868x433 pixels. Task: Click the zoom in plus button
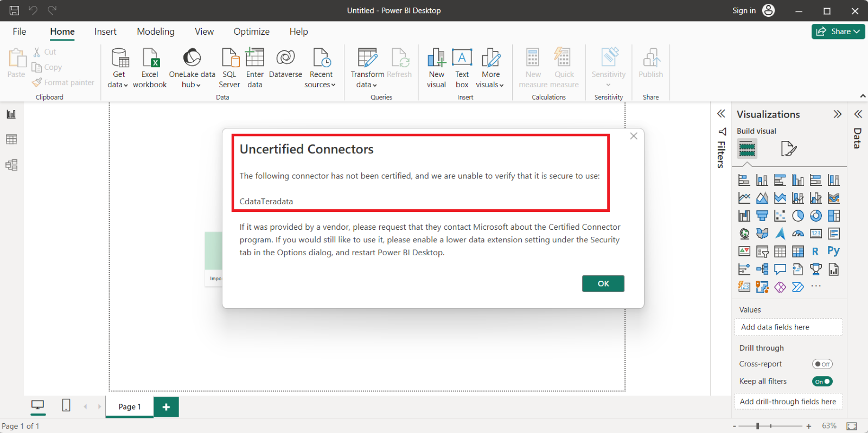tap(808, 426)
